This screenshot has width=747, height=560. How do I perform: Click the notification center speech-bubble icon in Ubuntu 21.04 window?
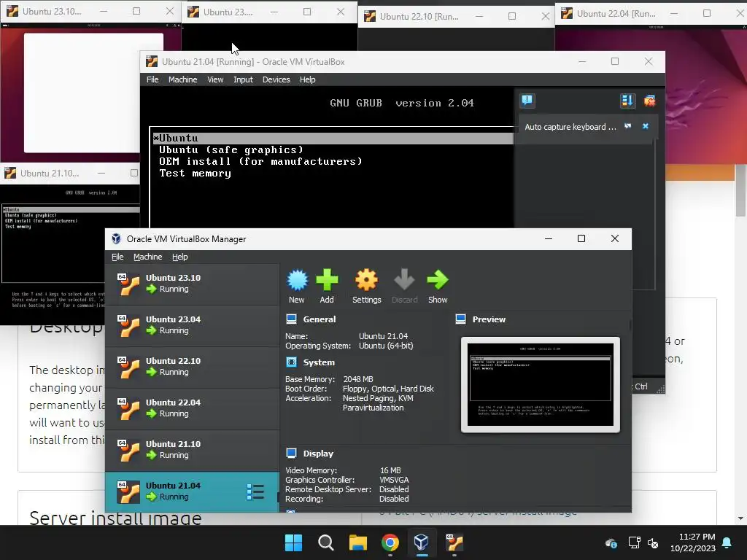(527, 101)
